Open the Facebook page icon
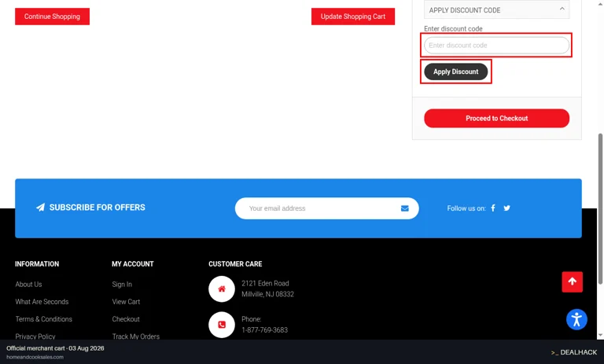Screen dimensions: 604x364 [x=493, y=208]
